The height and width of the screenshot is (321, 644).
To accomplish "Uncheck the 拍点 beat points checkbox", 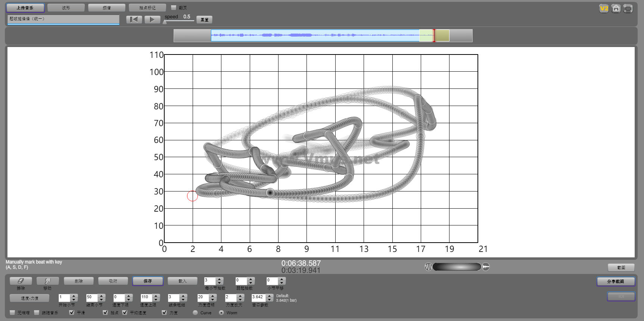I will click(x=105, y=312).
